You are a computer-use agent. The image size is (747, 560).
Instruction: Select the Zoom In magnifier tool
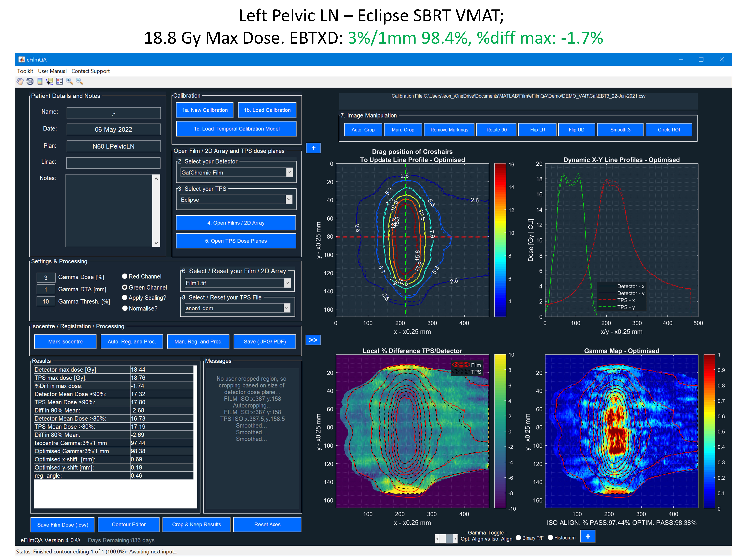[70, 81]
